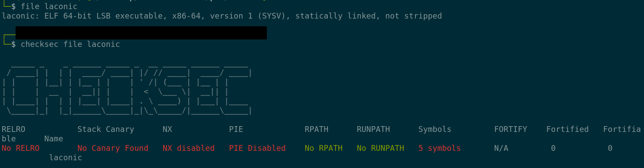This screenshot has width=644, height=168.
Task: Click the Symbols column header
Action: pyautogui.click(x=435, y=129)
